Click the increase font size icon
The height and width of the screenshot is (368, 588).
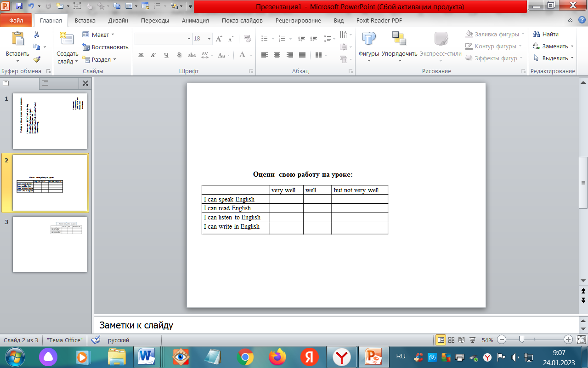click(219, 39)
